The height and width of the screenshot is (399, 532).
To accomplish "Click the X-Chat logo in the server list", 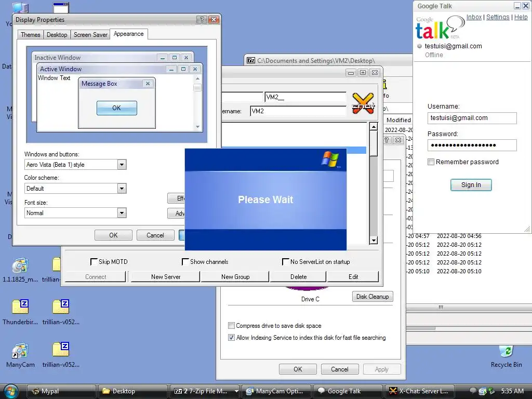I will (363, 103).
